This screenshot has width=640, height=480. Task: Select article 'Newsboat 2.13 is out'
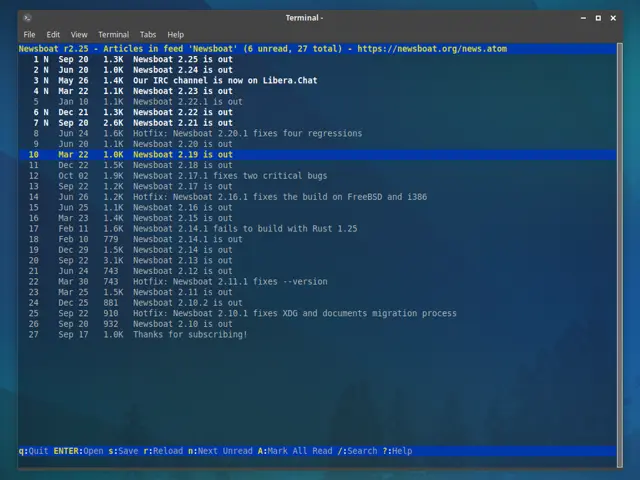pos(182,261)
